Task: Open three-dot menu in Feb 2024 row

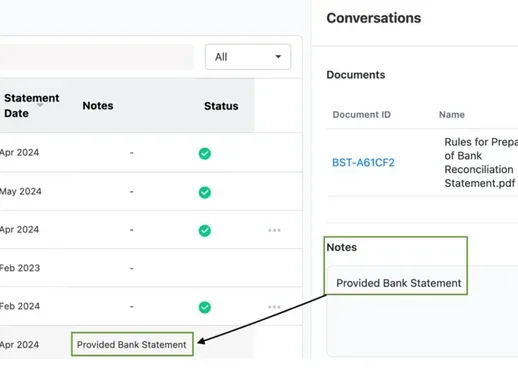Action: click(x=274, y=307)
